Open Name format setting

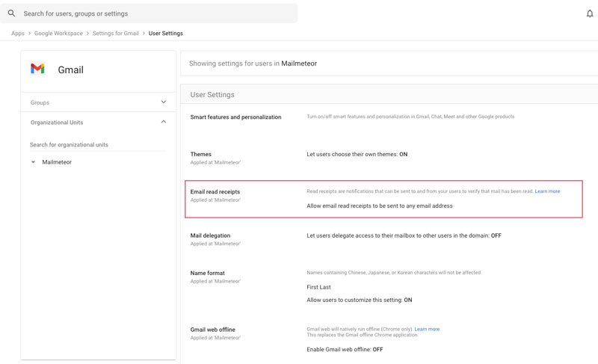pos(208,273)
